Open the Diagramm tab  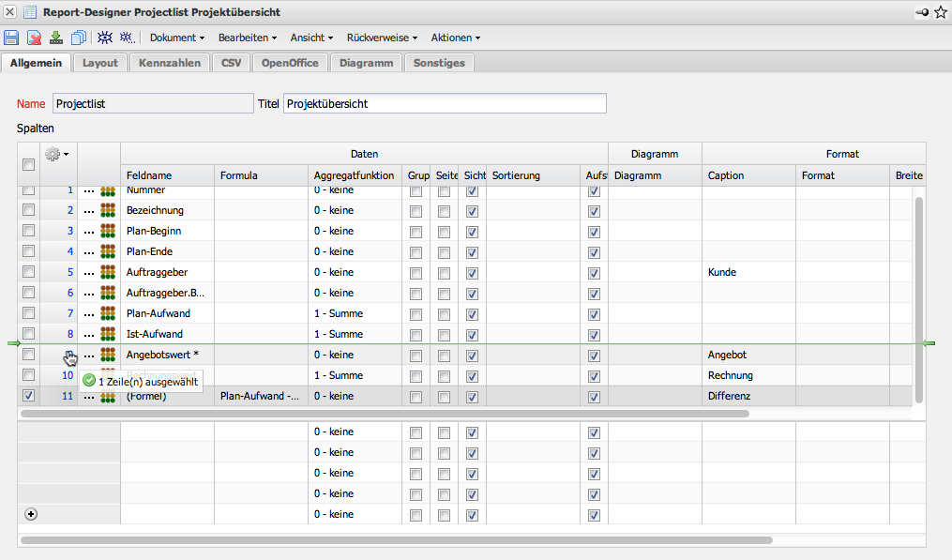click(366, 63)
